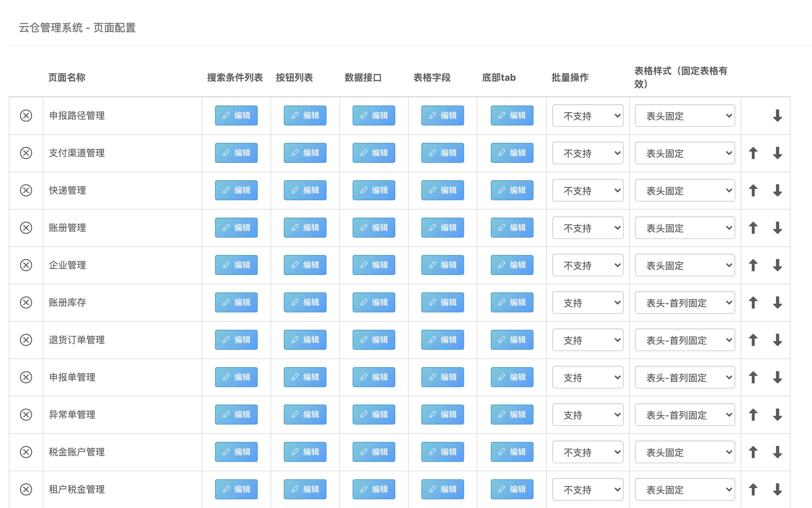Screen dimensions: 812x508
Task: Move the 支付渠道管理 row up
Action: click(753, 153)
